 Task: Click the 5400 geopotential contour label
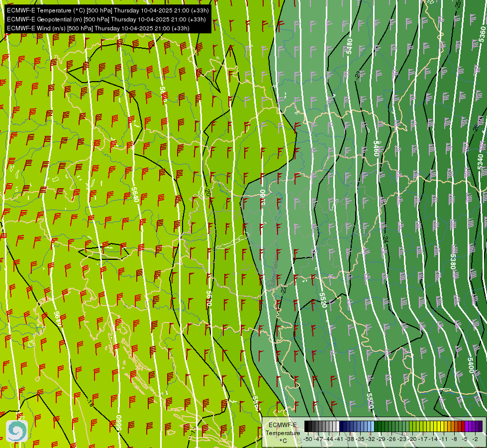471,365
